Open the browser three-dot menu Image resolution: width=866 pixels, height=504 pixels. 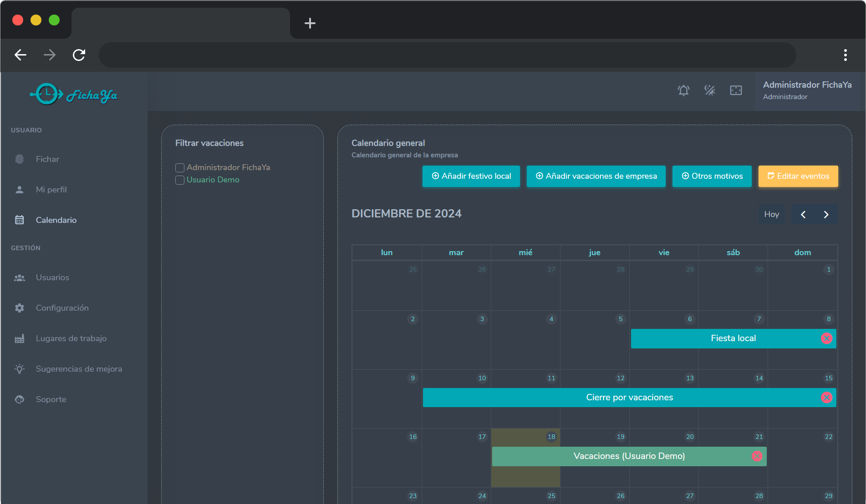point(845,55)
